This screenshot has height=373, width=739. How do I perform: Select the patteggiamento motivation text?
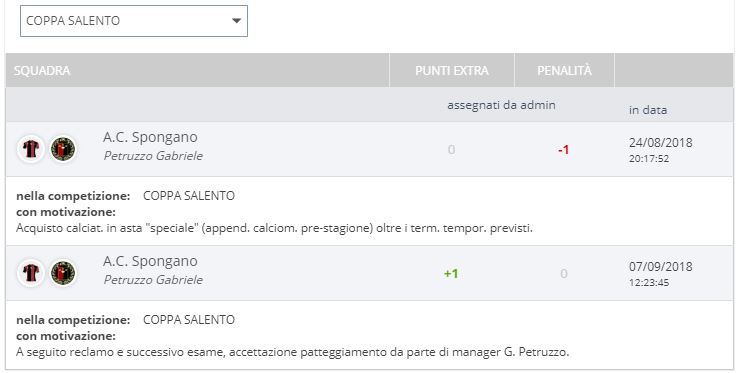click(293, 352)
